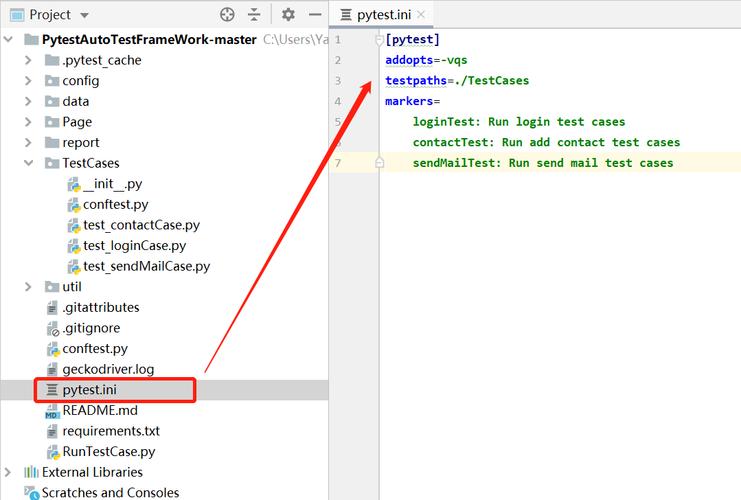
Task: Expand the config folder
Action: click(x=29, y=81)
